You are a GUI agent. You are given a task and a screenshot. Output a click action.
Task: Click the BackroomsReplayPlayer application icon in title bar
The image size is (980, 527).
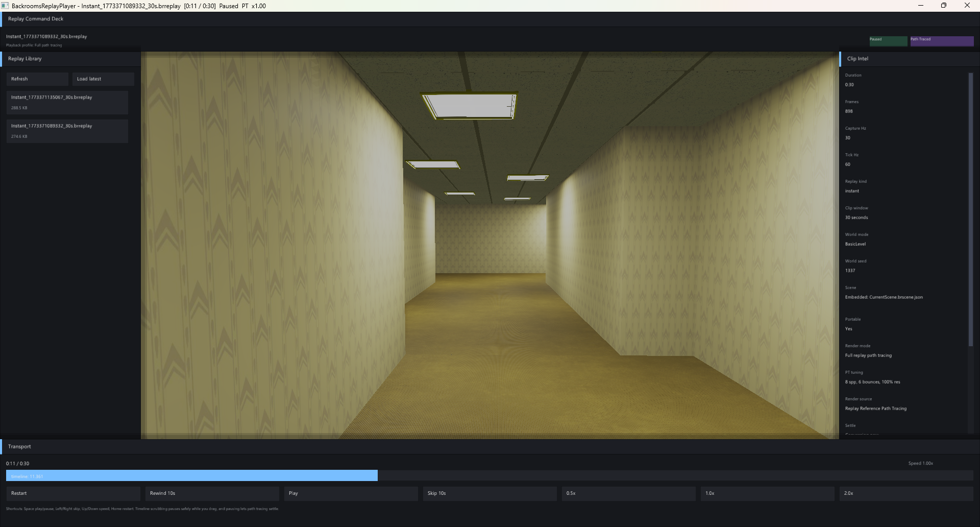[x=5, y=6]
